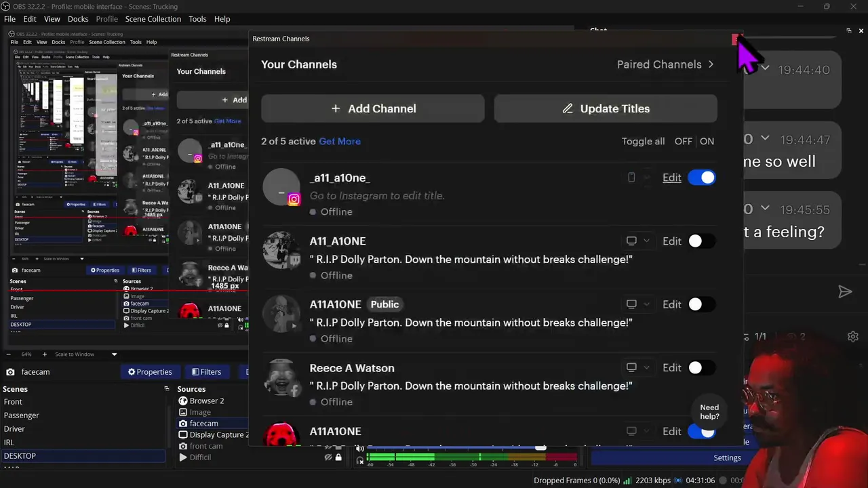
Task: Click the Browser 2 source globe icon
Action: pos(182,401)
